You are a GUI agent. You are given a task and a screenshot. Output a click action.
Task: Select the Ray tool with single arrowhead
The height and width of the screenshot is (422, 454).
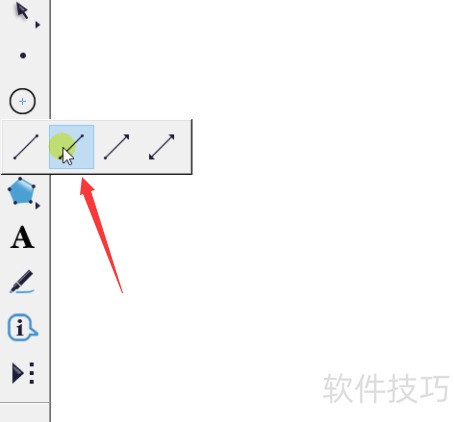(117, 147)
